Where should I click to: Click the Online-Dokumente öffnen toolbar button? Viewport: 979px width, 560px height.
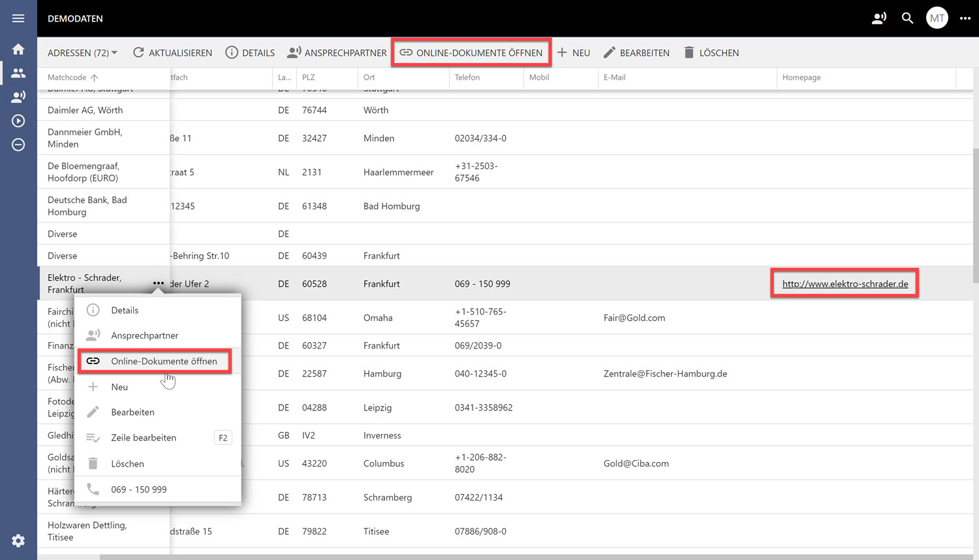471,53
